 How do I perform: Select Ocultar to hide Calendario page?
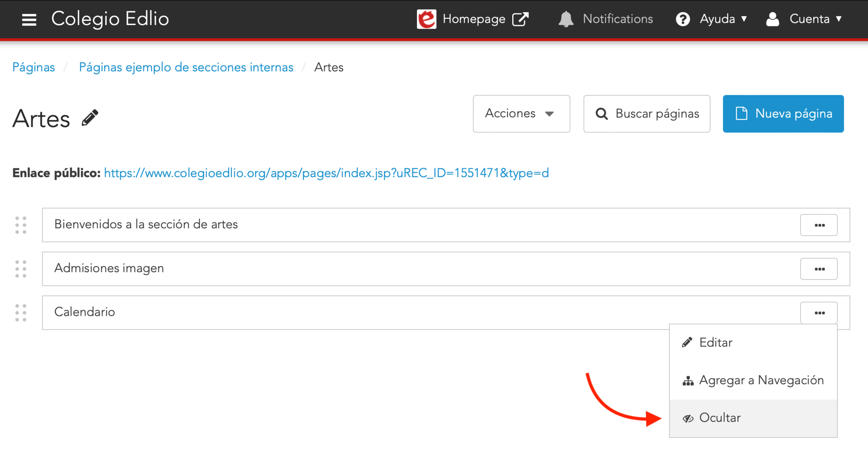click(x=720, y=418)
